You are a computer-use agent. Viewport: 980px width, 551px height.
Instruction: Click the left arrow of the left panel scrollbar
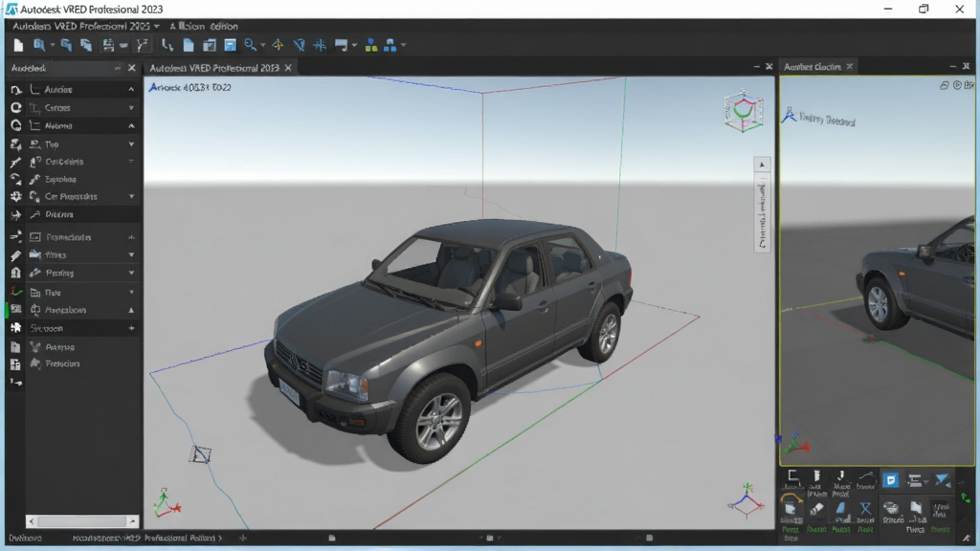click(32, 520)
